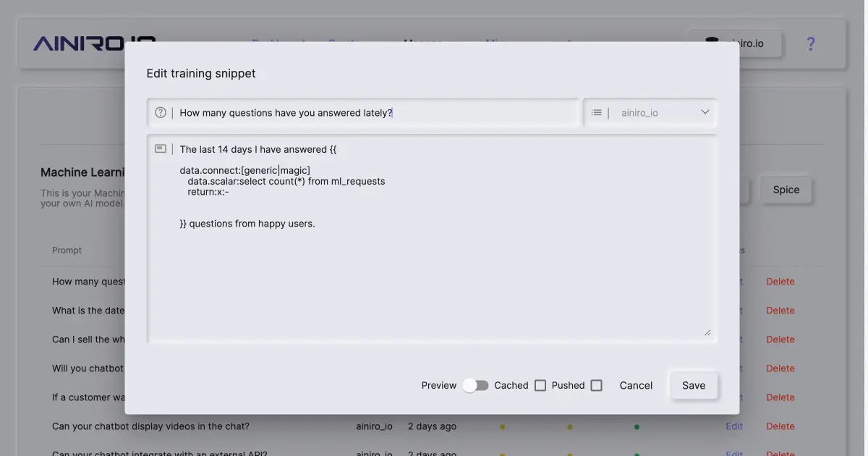The width and height of the screenshot is (868, 456).
Task: Delete the first training snippet row
Action: 780,282
